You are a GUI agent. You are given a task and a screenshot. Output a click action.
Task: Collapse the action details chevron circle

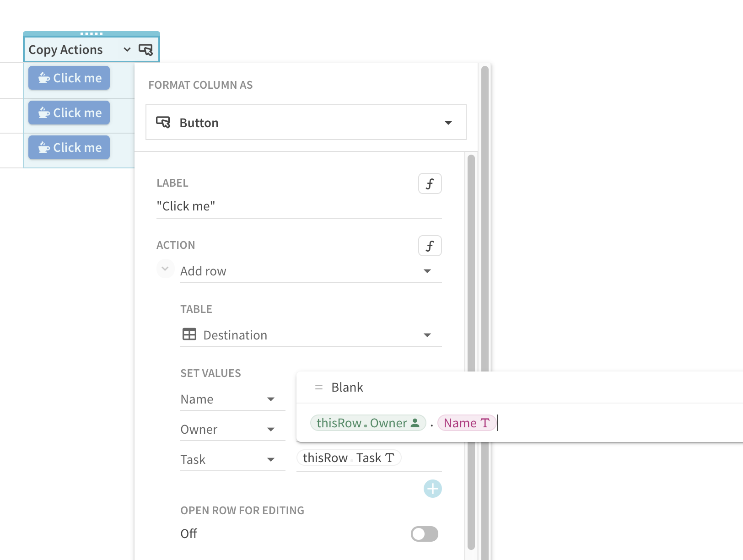tap(165, 269)
